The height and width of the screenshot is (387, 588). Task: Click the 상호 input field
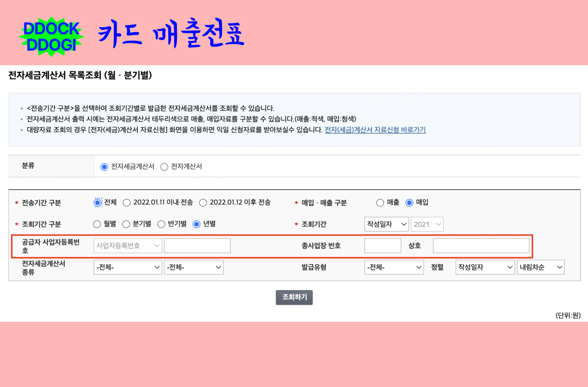pos(481,245)
